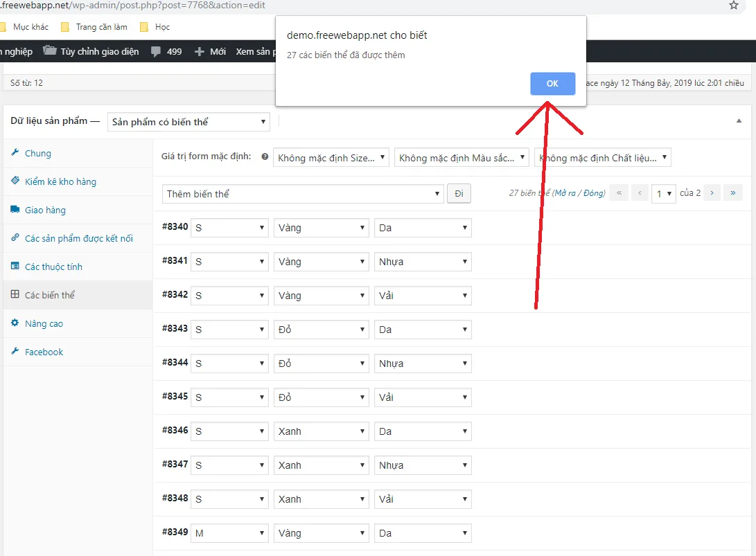The width and height of the screenshot is (756, 556).
Task: Go to last variations page
Action: point(733,192)
